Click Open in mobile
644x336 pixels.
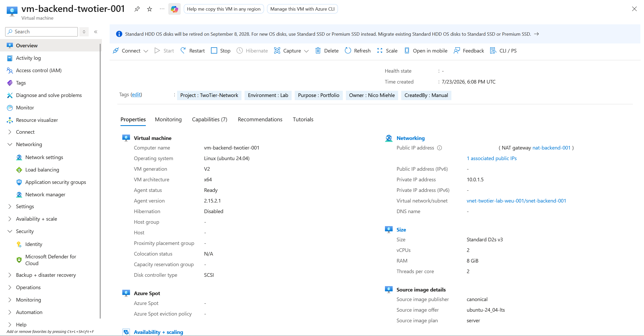tap(426, 51)
